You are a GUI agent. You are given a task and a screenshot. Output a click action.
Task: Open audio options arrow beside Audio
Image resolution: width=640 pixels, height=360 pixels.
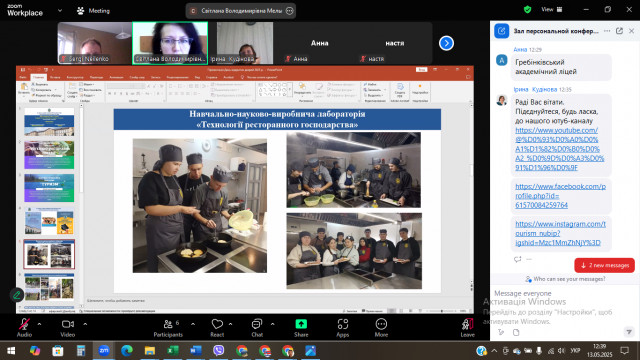(x=40, y=324)
